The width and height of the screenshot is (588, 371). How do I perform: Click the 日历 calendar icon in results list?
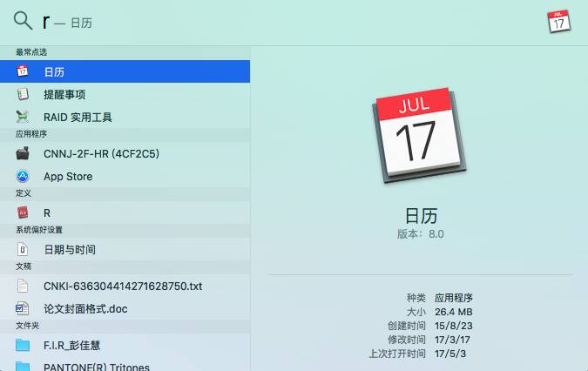tap(23, 71)
